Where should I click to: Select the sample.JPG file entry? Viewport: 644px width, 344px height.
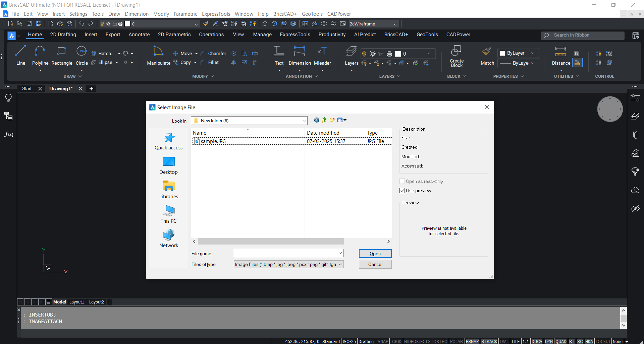coord(213,141)
